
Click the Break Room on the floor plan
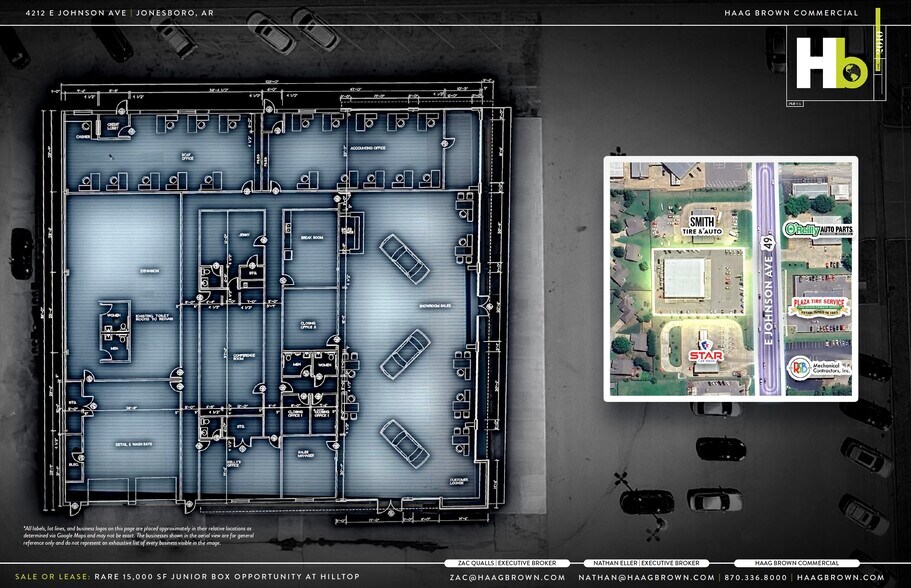pyautogui.click(x=311, y=240)
